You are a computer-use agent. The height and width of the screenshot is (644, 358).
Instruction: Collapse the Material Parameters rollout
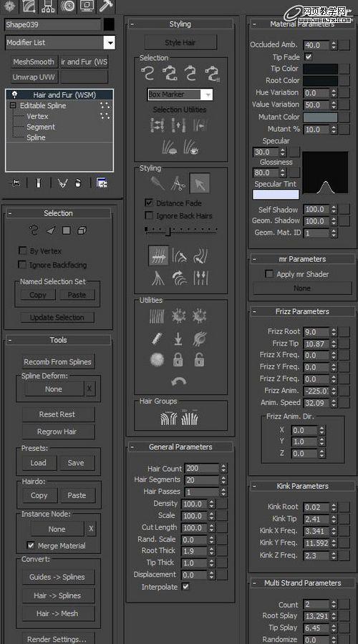click(x=254, y=24)
